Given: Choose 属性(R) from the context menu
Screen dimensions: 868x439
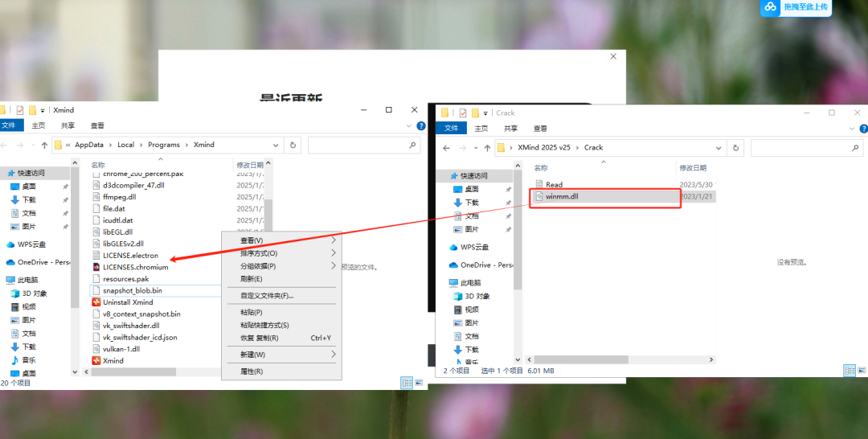Looking at the screenshot, I should [281, 371].
